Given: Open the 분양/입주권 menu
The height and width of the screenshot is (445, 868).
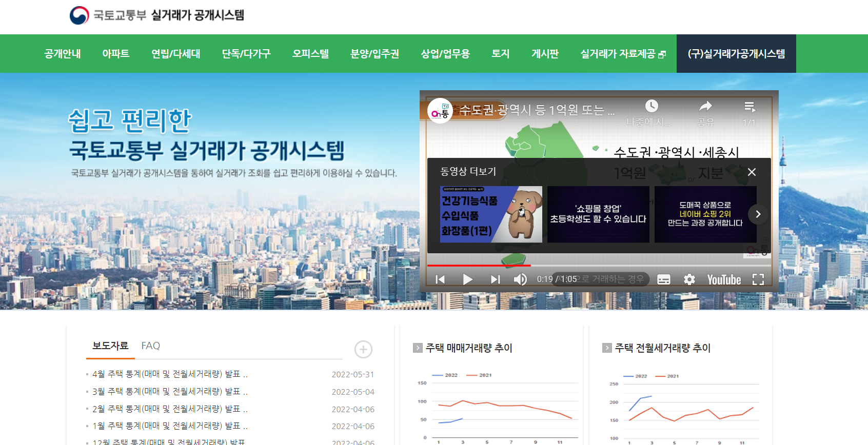Looking at the screenshot, I should pos(375,54).
